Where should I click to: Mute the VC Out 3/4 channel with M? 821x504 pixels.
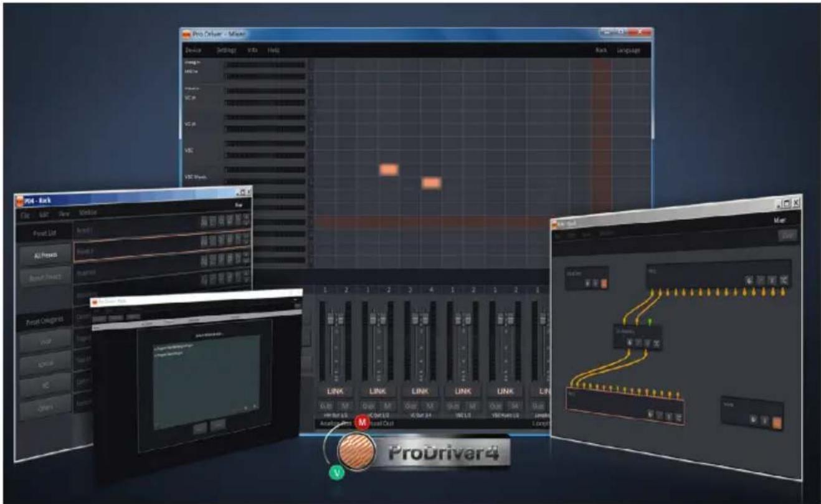coord(430,406)
